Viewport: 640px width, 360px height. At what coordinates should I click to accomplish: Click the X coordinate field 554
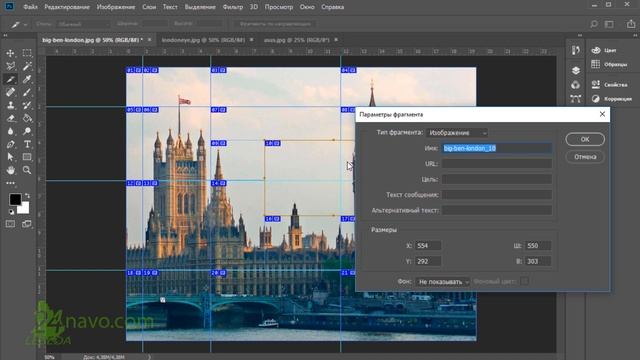click(428, 246)
